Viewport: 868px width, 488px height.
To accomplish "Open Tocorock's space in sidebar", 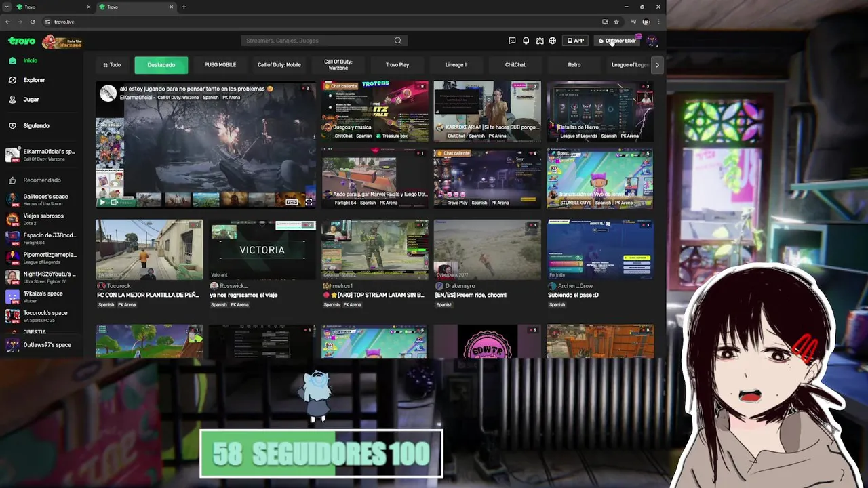I will point(41,316).
